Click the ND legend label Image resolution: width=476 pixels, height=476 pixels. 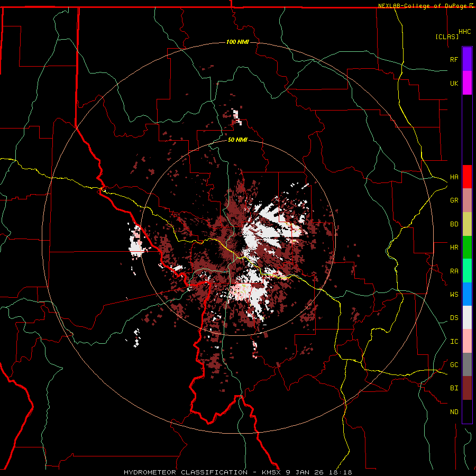[454, 412]
